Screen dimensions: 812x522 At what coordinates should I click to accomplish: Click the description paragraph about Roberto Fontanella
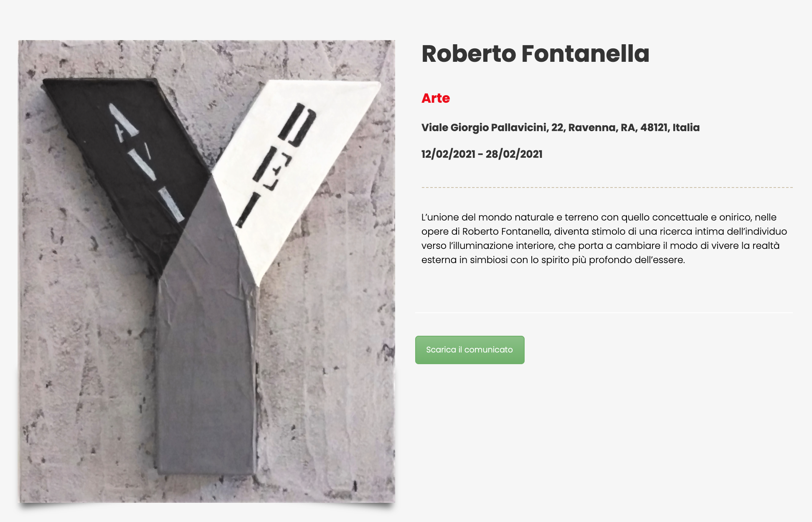click(x=604, y=238)
